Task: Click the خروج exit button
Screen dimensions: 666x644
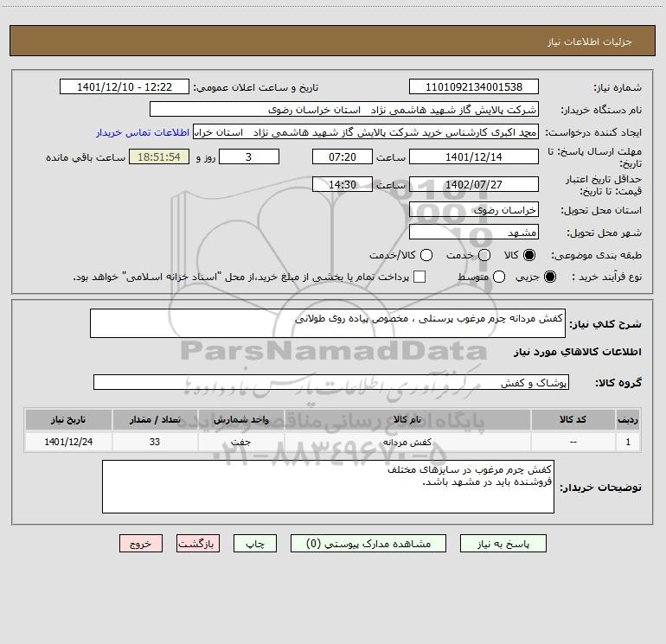Action: 141,544
